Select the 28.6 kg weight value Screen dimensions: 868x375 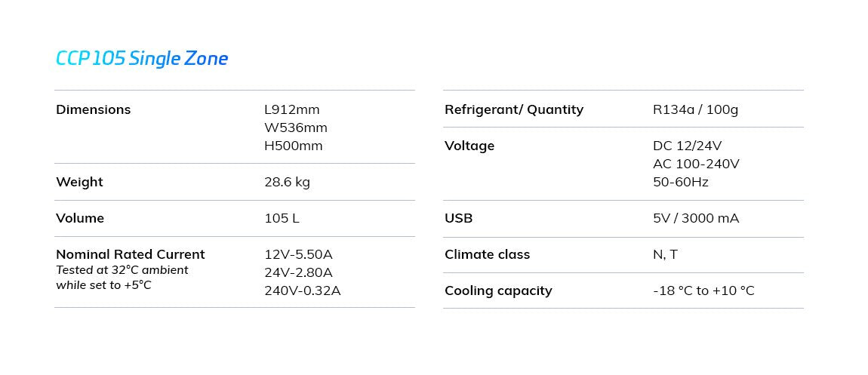287,182
